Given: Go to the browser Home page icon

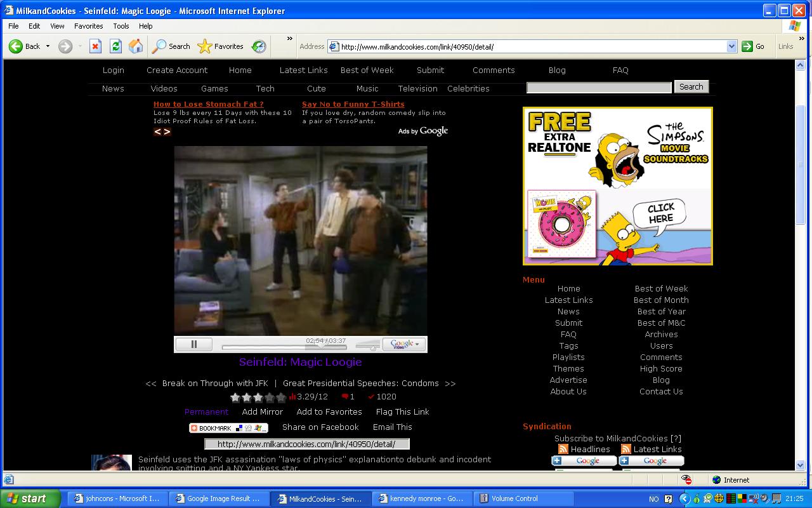Looking at the screenshot, I should pos(136,46).
